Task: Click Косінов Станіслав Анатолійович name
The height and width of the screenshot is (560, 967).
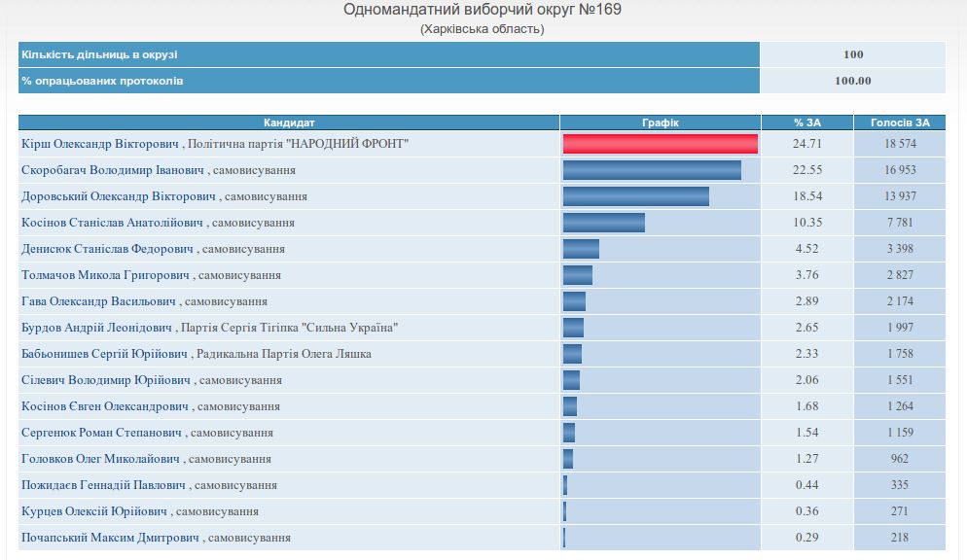Action: [113, 223]
